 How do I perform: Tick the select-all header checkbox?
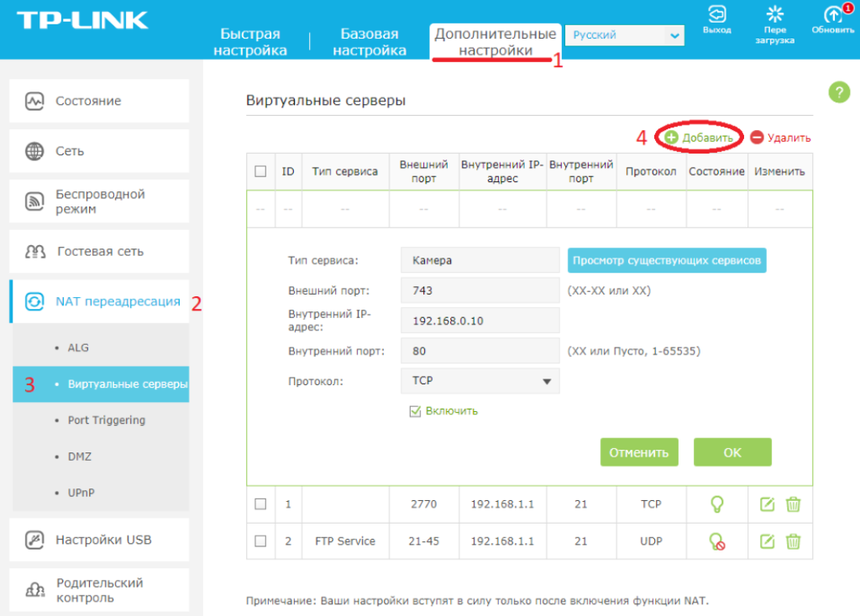[x=260, y=171]
